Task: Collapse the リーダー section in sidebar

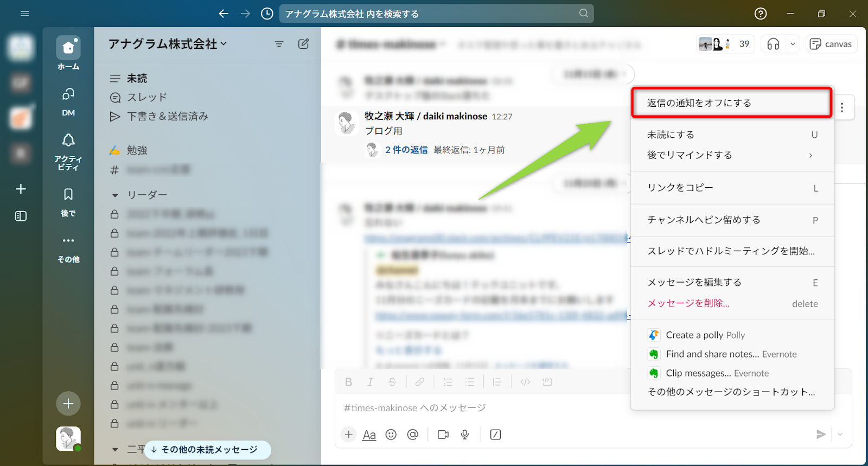Action: 115,195
